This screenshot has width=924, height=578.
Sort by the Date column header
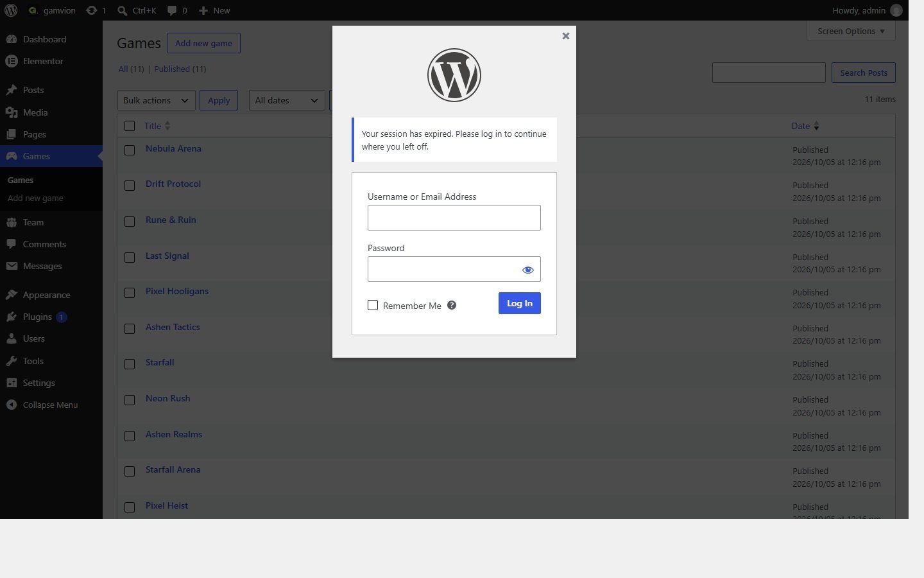tap(805, 126)
